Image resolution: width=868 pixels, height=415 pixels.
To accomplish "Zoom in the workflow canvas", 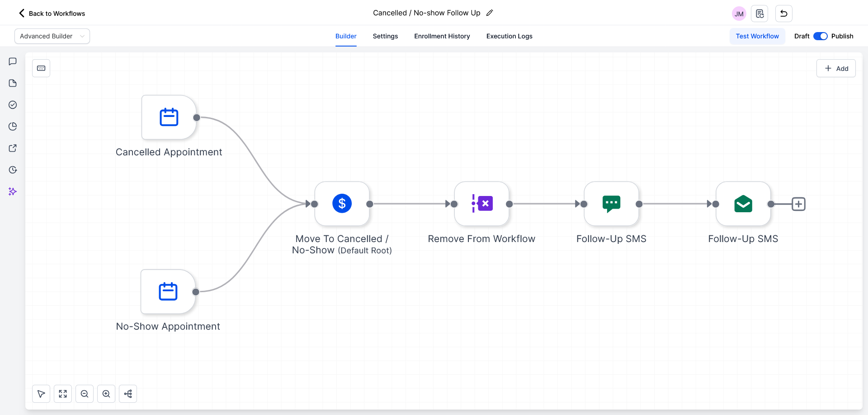I will 106,394.
